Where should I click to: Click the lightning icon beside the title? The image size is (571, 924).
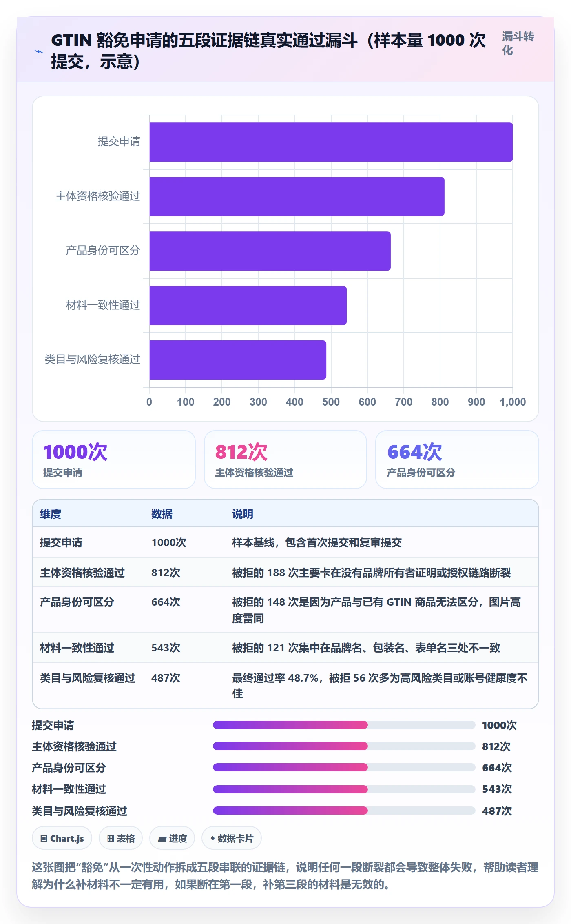(38, 51)
